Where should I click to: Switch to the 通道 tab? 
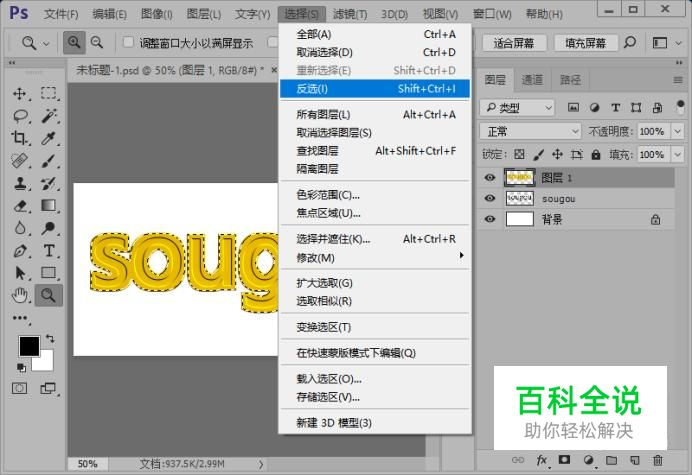tap(532, 80)
